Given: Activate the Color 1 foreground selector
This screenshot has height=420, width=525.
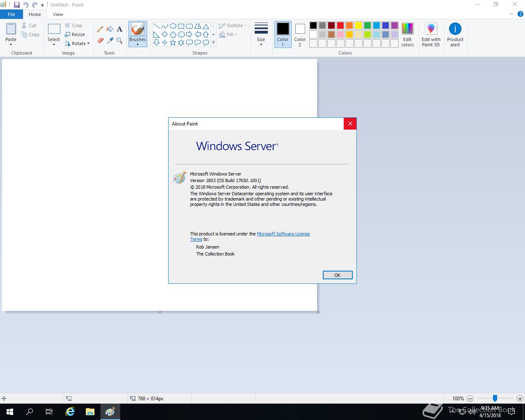Looking at the screenshot, I should (283, 34).
